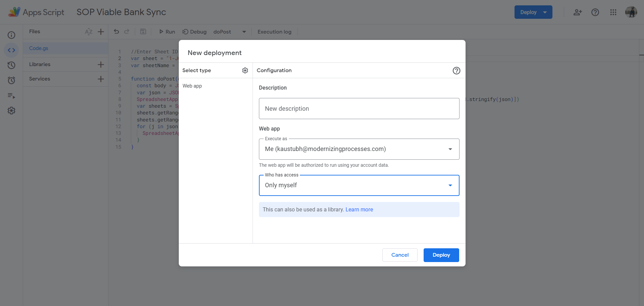
Task: Open the top Deploy dropdown button
Action: point(533,12)
